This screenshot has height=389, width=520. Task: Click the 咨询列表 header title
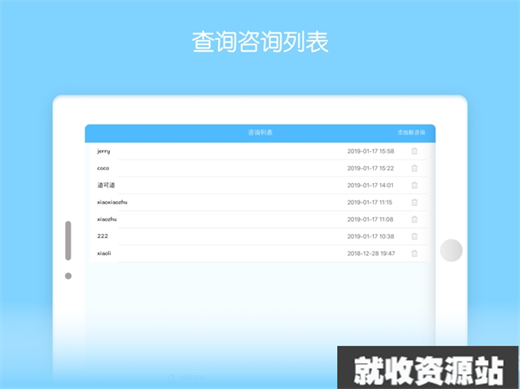coord(260,133)
